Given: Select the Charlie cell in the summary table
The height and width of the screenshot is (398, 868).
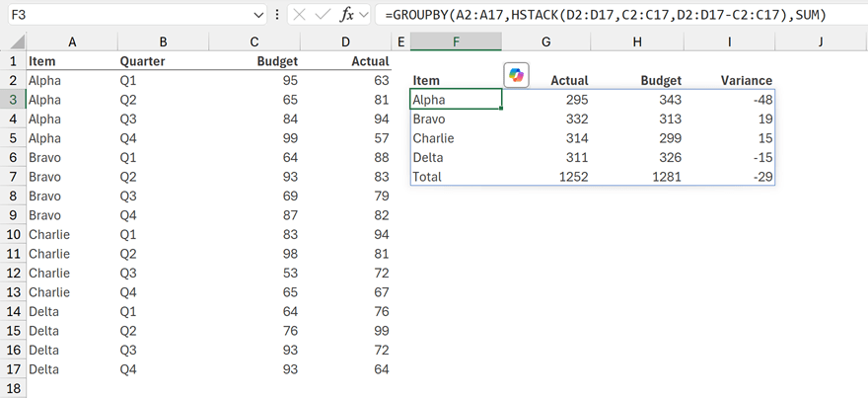Looking at the screenshot, I should (x=456, y=138).
